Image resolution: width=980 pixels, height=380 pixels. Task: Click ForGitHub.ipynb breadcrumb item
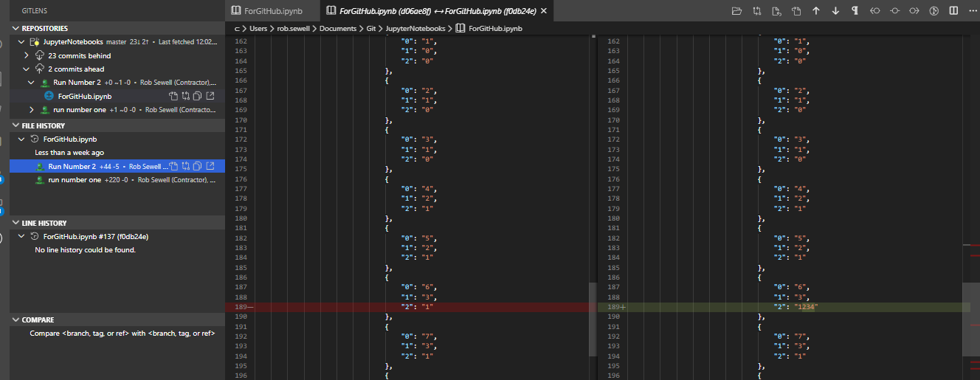(x=495, y=28)
